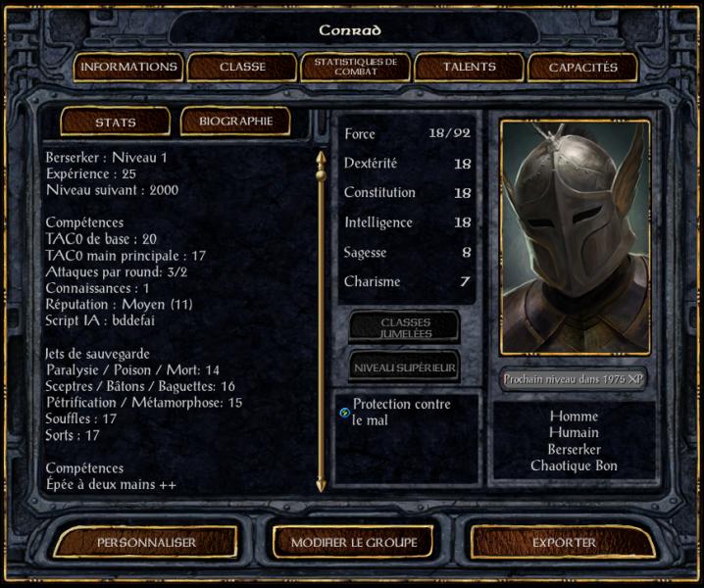Click the Personnaliser button
Viewport: 704px width, 588px height.
[x=146, y=542]
